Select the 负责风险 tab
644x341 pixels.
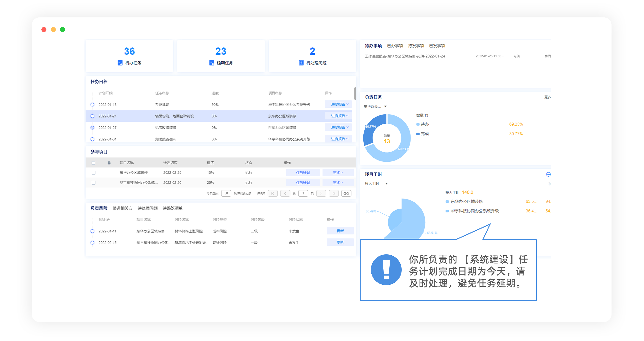click(99, 208)
